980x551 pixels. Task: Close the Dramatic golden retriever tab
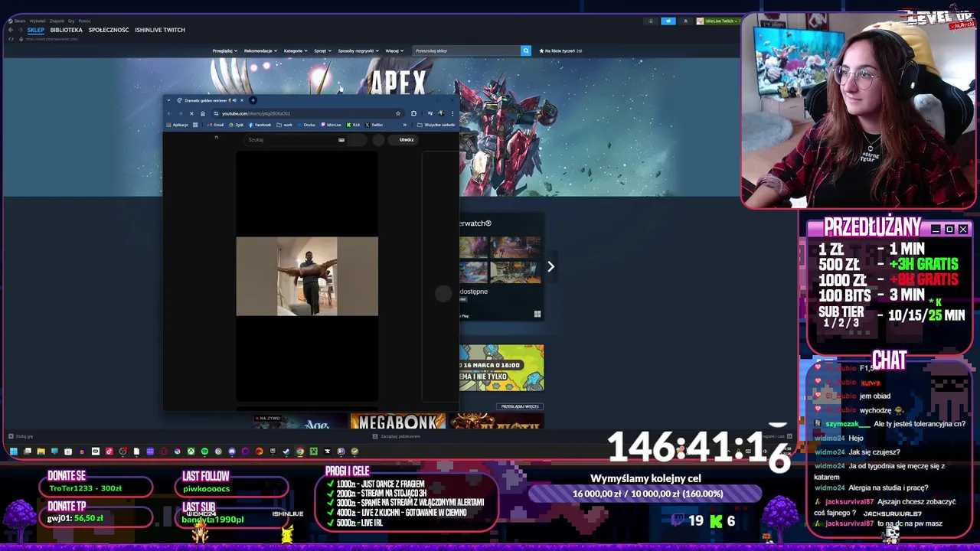pyautogui.click(x=242, y=100)
